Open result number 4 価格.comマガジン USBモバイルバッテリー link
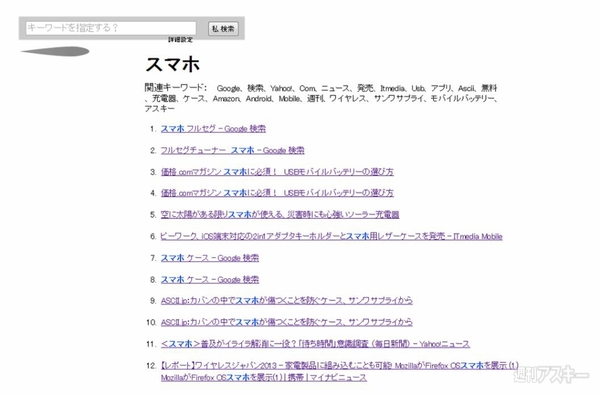This screenshot has width=600, height=394. (277, 193)
